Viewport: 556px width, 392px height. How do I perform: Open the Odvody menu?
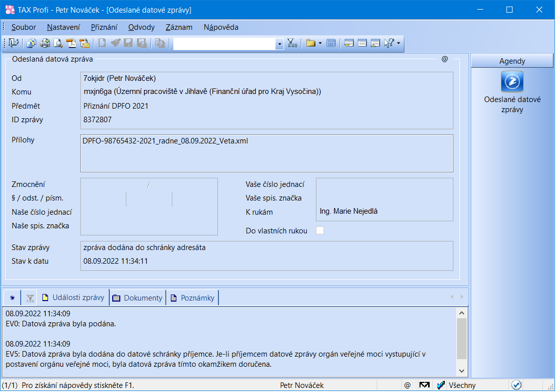pyautogui.click(x=142, y=27)
